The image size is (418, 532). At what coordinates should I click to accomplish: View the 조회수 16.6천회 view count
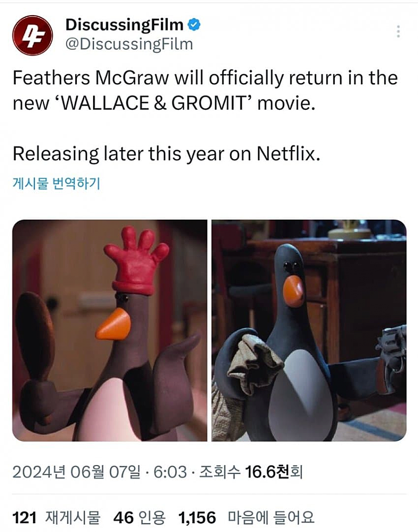[250, 472]
